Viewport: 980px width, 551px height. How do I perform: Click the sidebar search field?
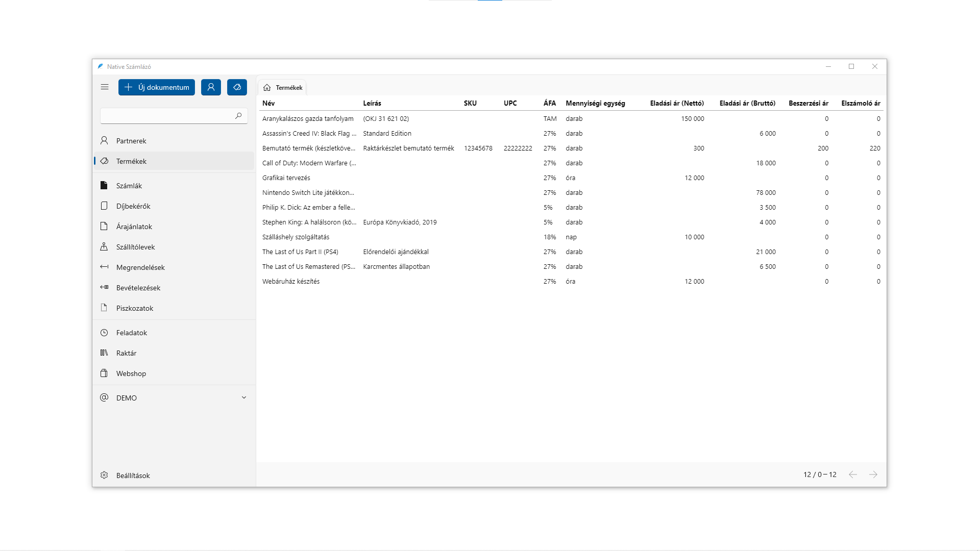[x=168, y=116]
